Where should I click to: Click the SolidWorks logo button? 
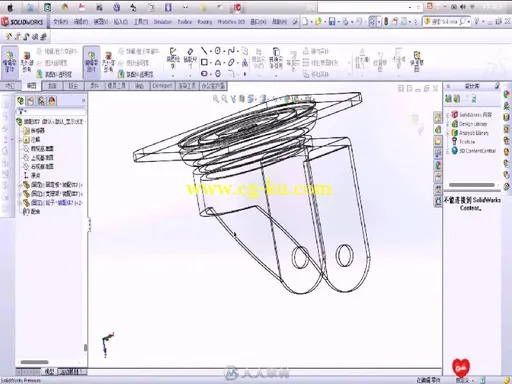(22, 22)
